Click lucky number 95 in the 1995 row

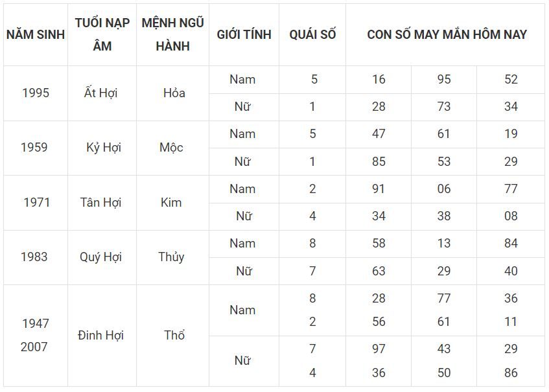[x=443, y=79]
